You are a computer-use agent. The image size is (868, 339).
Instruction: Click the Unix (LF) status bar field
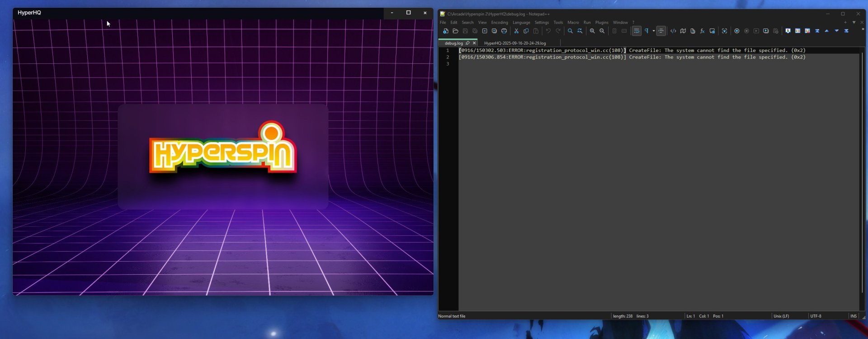[x=781, y=316]
